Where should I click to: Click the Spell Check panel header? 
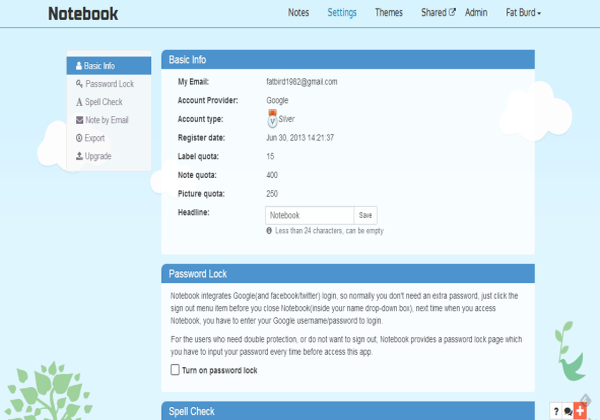348,411
